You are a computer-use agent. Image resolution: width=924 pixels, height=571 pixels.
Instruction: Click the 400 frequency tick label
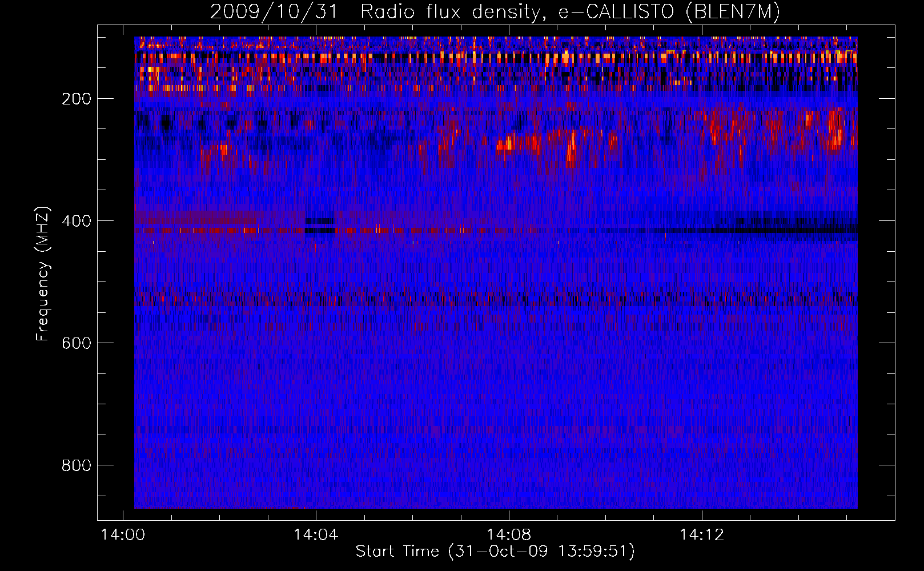coord(77,221)
